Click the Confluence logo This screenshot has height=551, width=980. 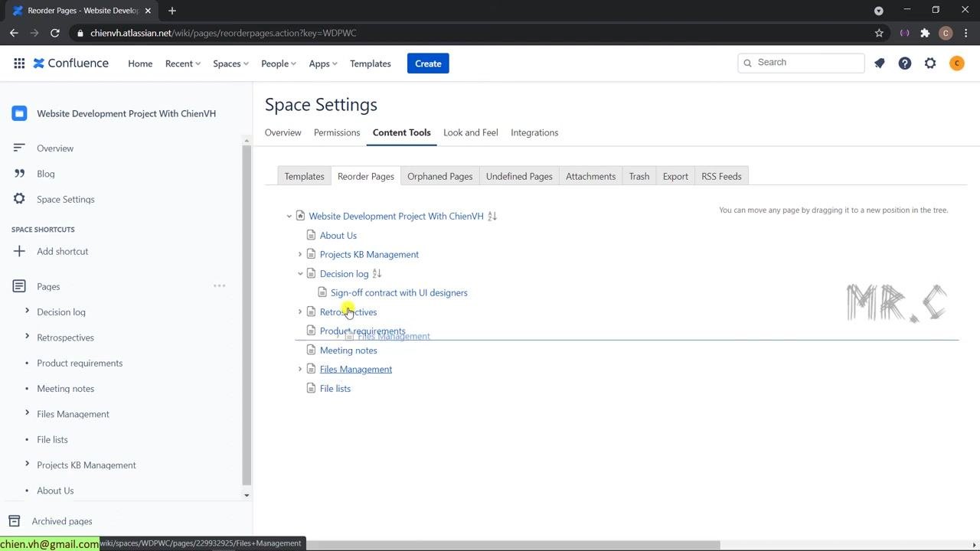pyautogui.click(x=71, y=64)
